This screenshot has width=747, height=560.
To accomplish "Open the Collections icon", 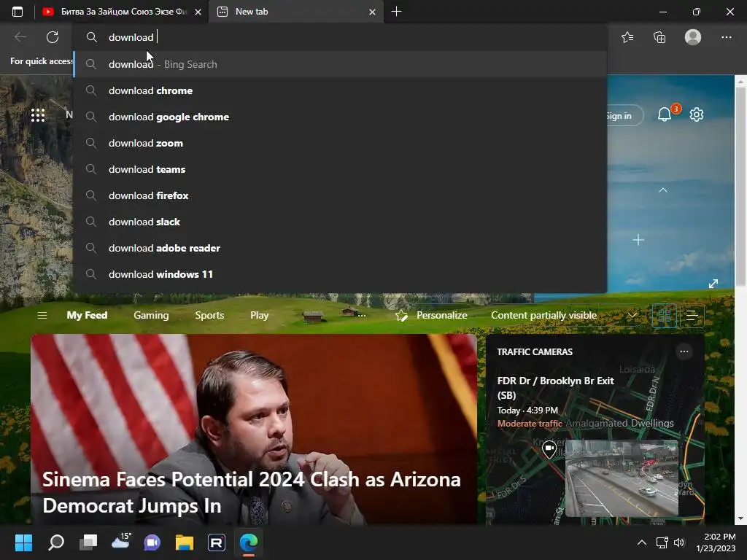I will (x=659, y=37).
